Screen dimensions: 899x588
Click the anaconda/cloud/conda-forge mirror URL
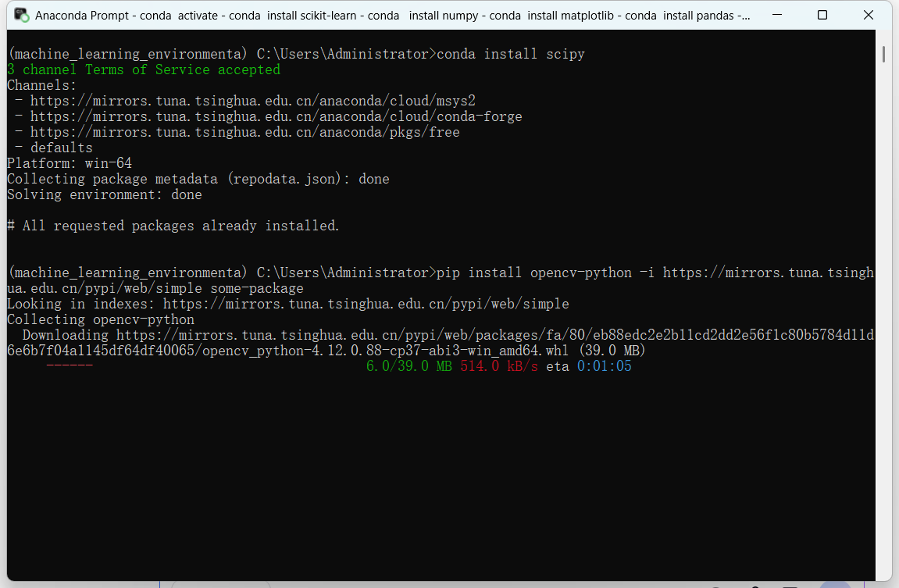tap(276, 116)
